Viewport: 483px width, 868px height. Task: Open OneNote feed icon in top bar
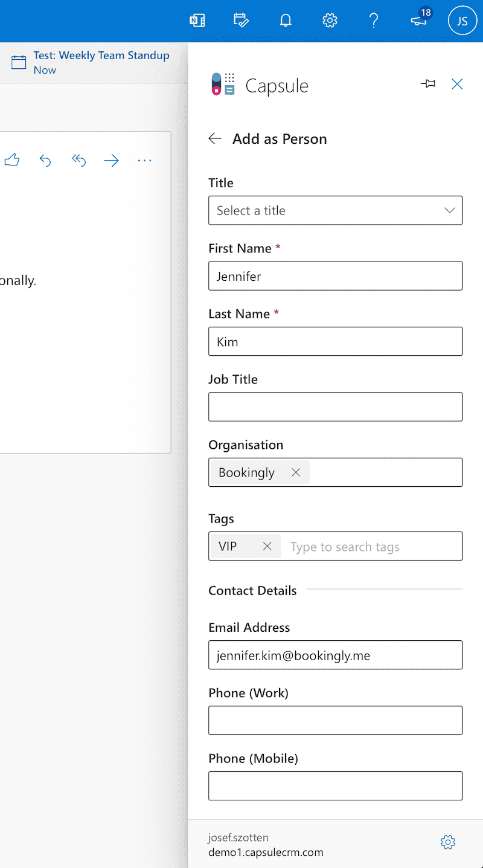pos(197,21)
